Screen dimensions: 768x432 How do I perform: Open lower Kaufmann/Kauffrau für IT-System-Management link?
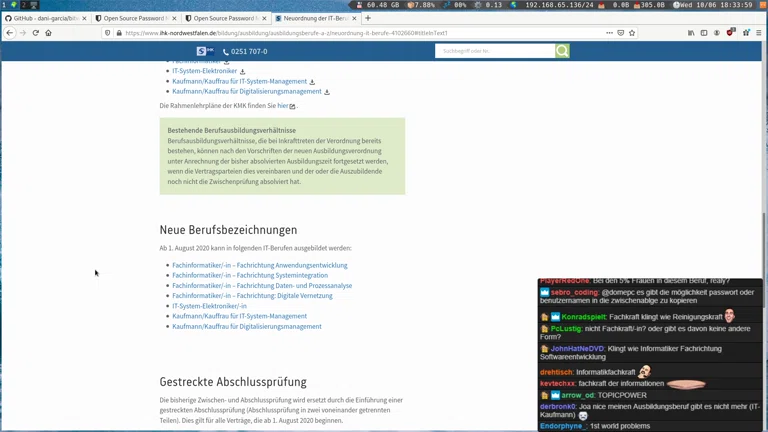tap(240, 316)
